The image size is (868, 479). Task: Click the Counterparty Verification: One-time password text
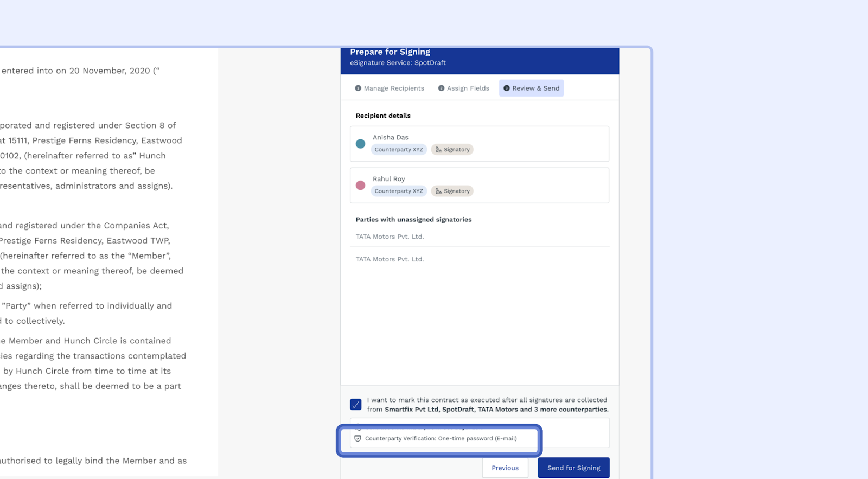pyautogui.click(x=441, y=438)
